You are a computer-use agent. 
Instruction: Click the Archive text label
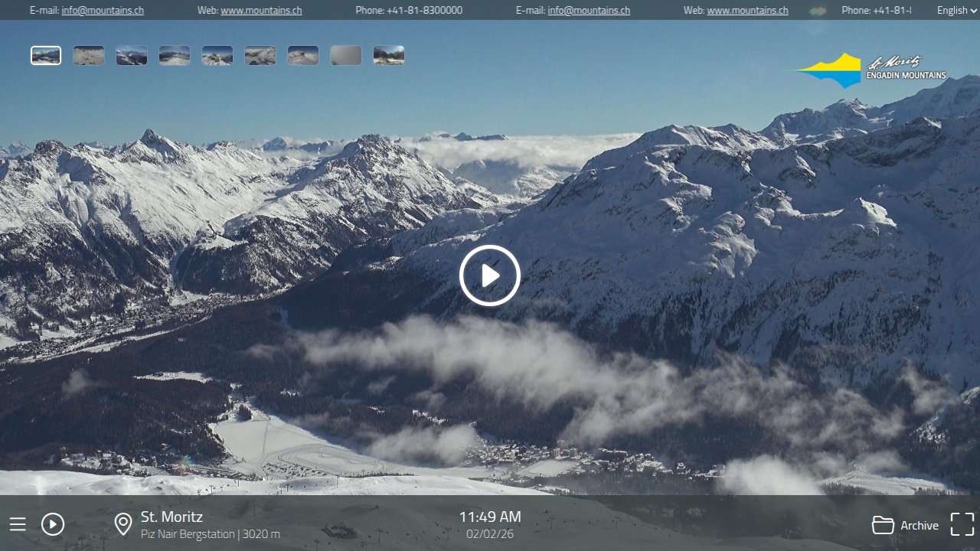click(x=919, y=525)
